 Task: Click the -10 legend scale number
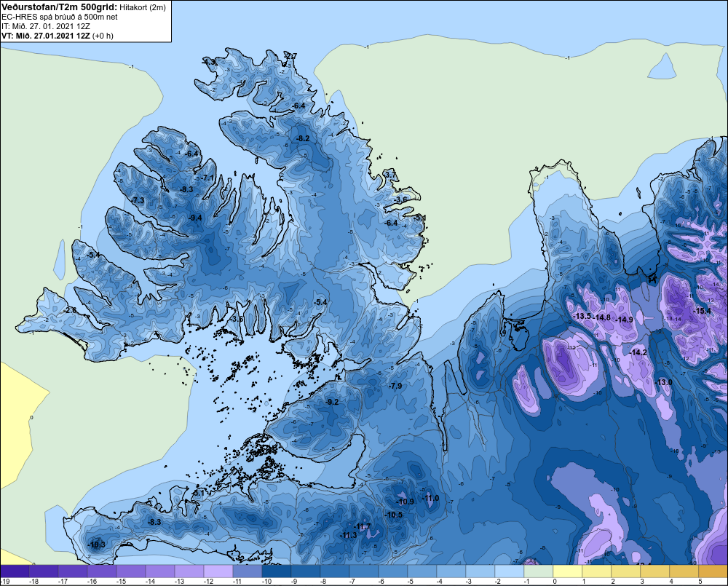267,582
